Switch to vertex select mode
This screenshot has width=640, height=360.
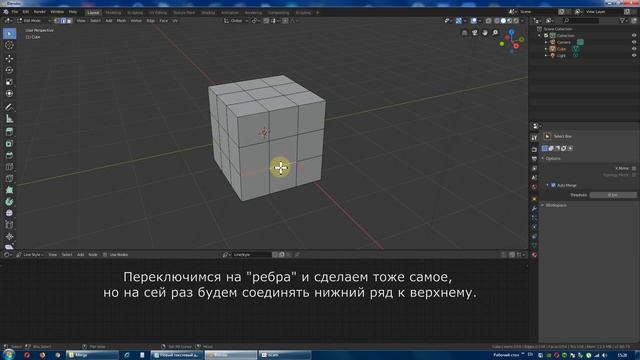[57, 20]
